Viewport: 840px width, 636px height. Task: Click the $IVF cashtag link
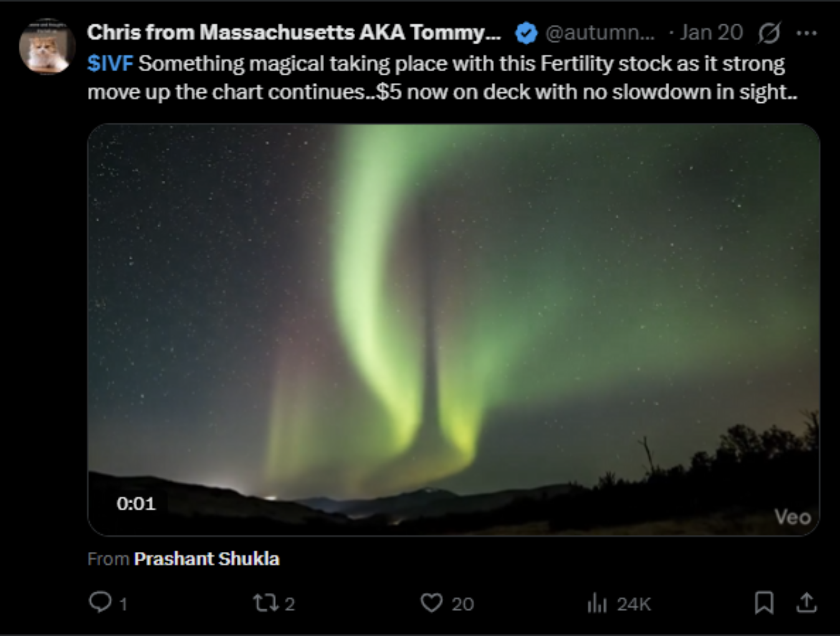coord(110,64)
